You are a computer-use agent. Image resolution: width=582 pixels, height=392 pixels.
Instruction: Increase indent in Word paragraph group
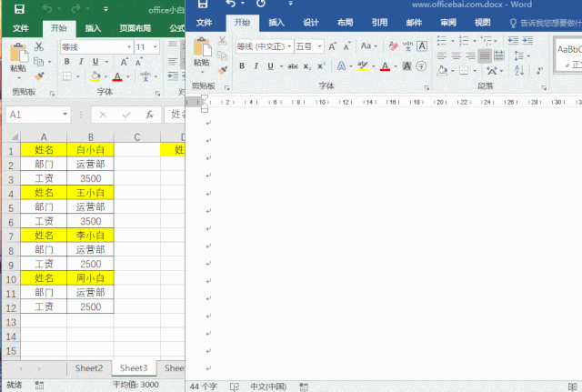527,40
